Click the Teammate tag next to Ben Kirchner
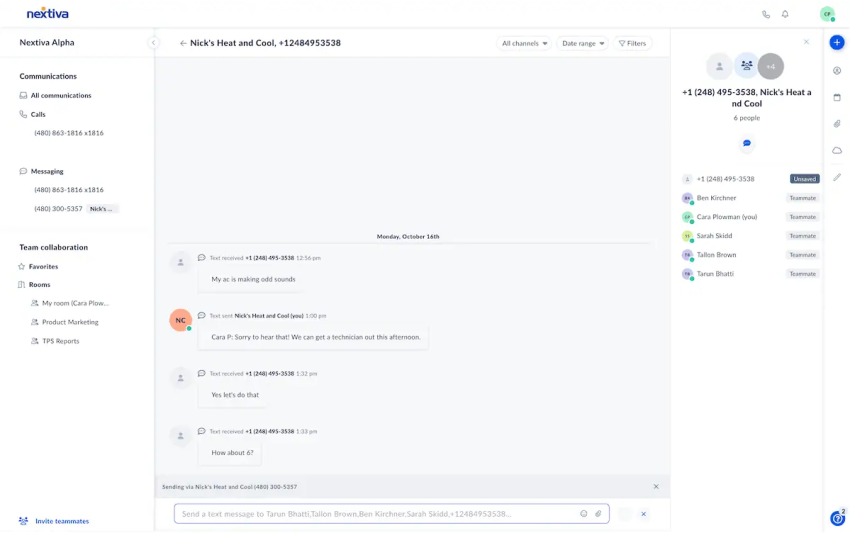Viewport: 850px width, 533px height. 802,198
